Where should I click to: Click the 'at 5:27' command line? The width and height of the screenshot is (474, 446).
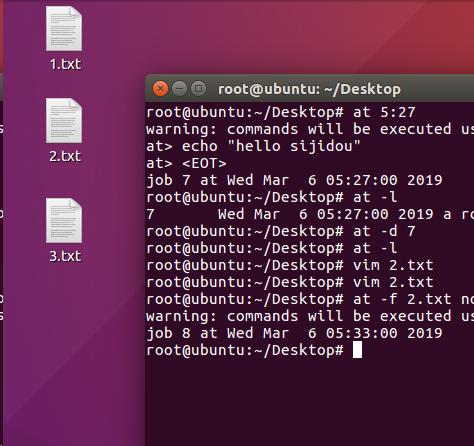coord(281,112)
